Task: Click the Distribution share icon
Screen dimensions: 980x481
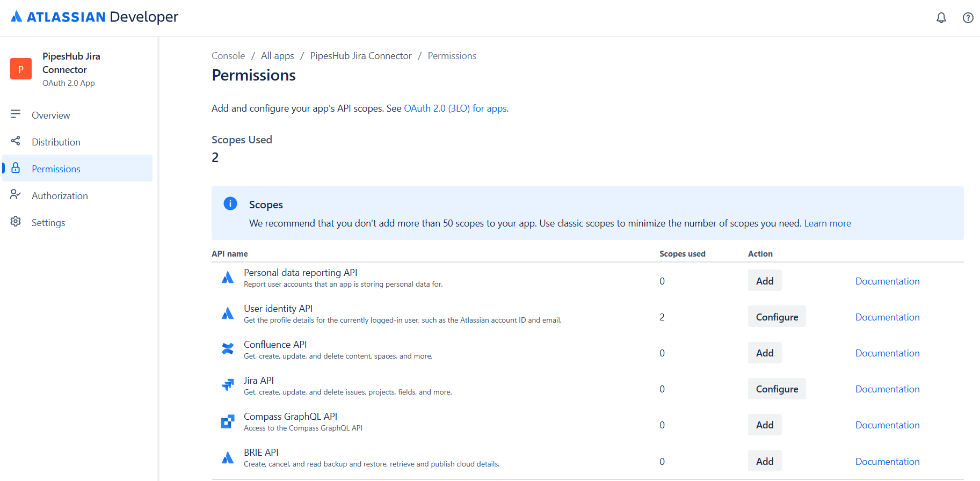Action: coord(16,141)
